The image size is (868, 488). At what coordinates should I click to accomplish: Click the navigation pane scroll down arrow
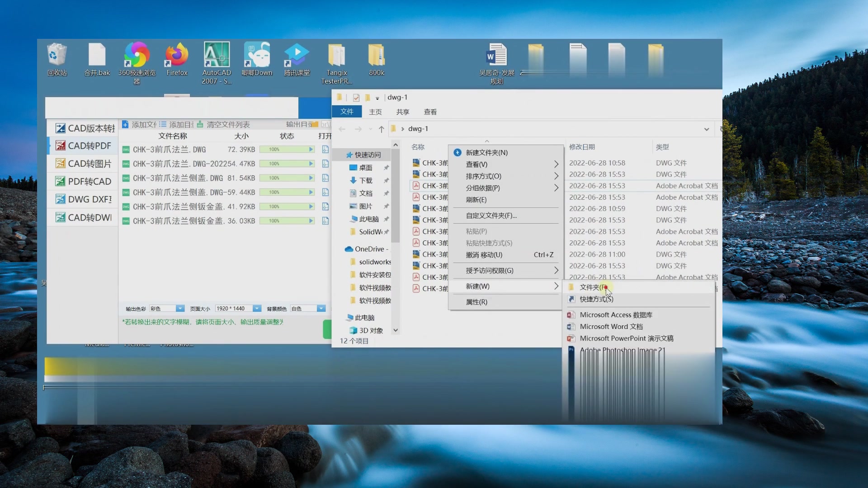396,330
